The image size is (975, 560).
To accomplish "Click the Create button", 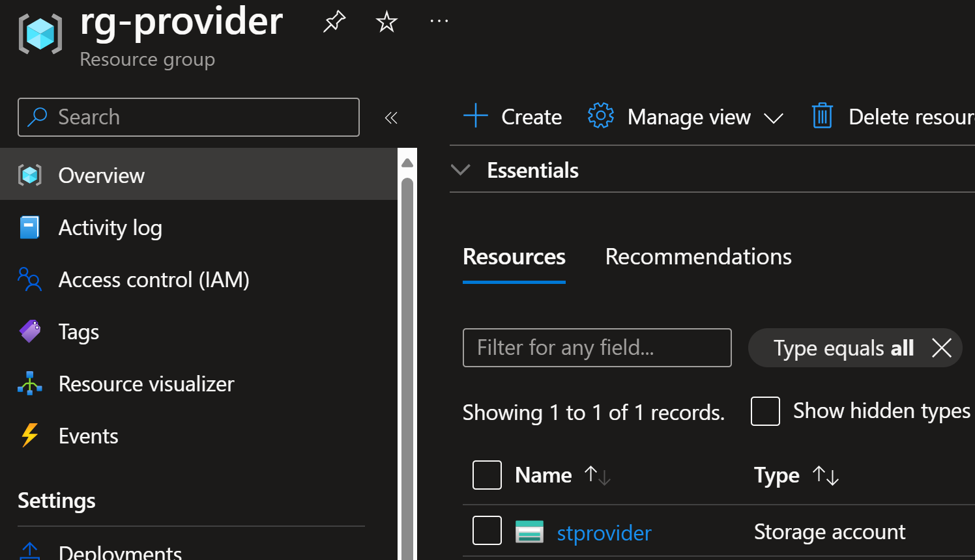I will click(512, 117).
